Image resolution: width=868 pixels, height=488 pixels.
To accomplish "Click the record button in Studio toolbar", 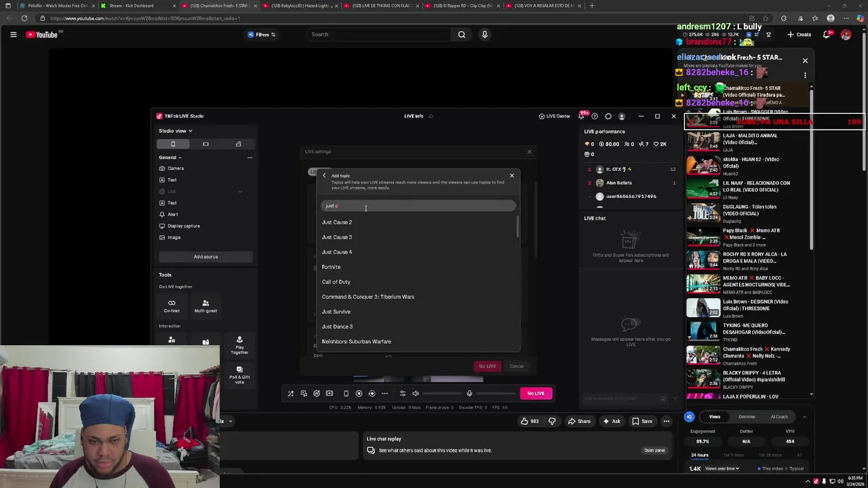I will click(x=359, y=393).
